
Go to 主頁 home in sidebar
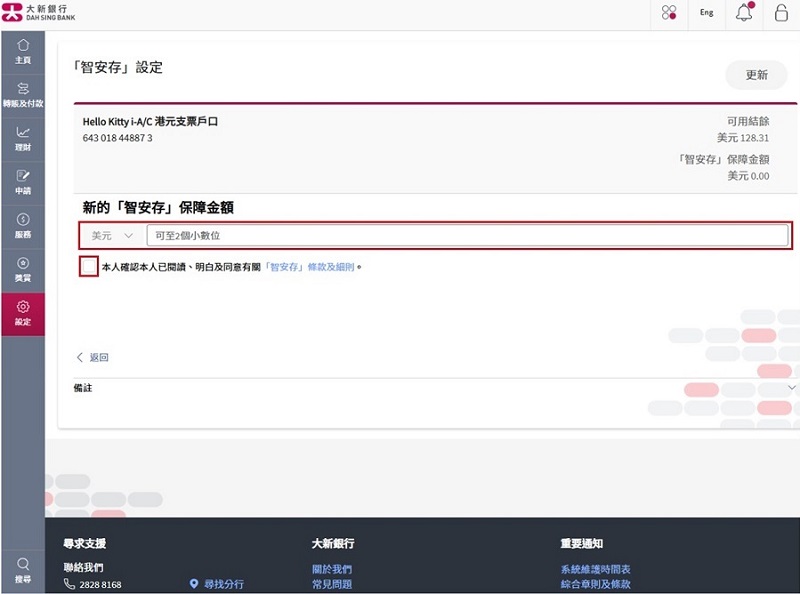pyautogui.click(x=23, y=52)
